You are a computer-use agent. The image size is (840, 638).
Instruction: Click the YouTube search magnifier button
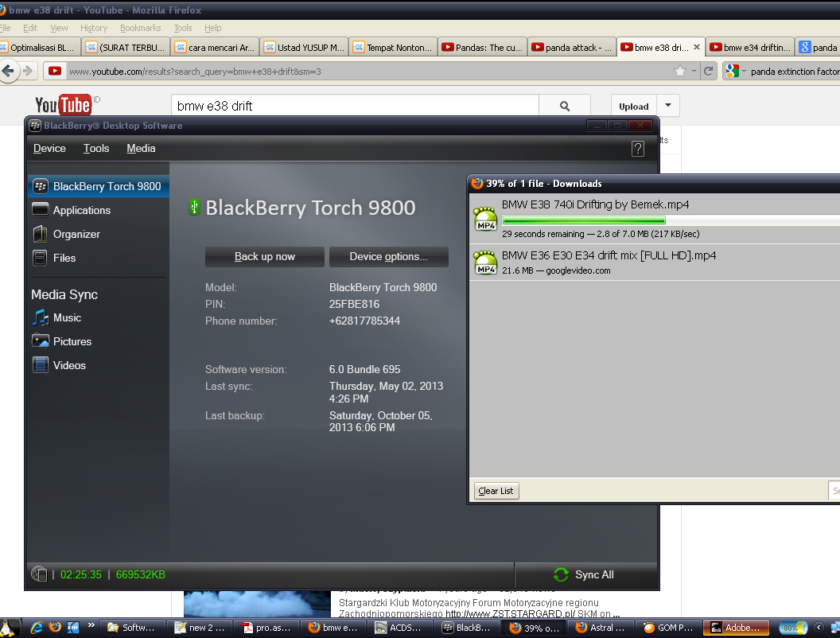coord(565,106)
